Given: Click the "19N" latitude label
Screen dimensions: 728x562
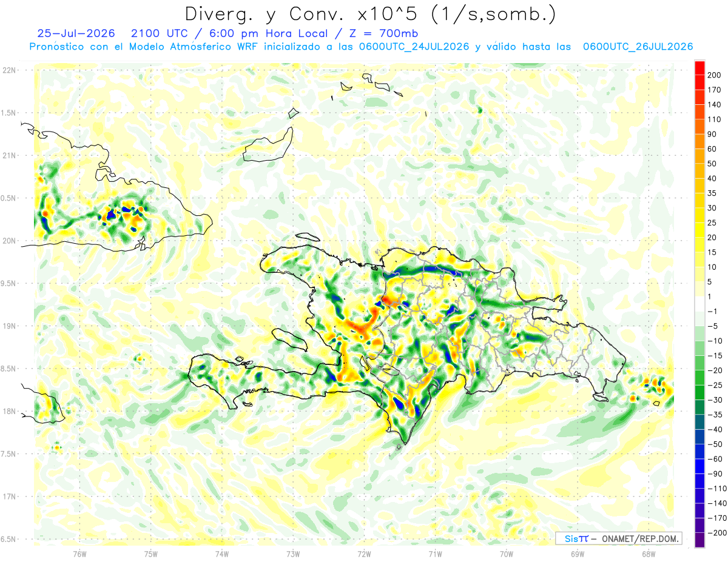Looking at the screenshot, I should tap(9, 326).
